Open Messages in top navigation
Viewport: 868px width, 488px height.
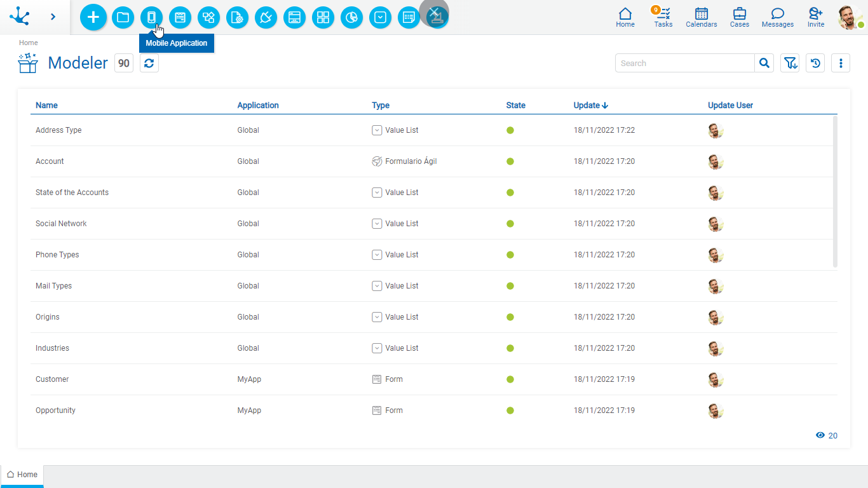tap(778, 17)
